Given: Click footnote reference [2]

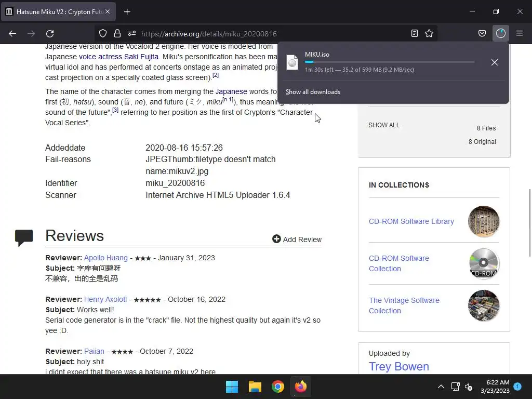Looking at the screenshot, I should 216,75.
